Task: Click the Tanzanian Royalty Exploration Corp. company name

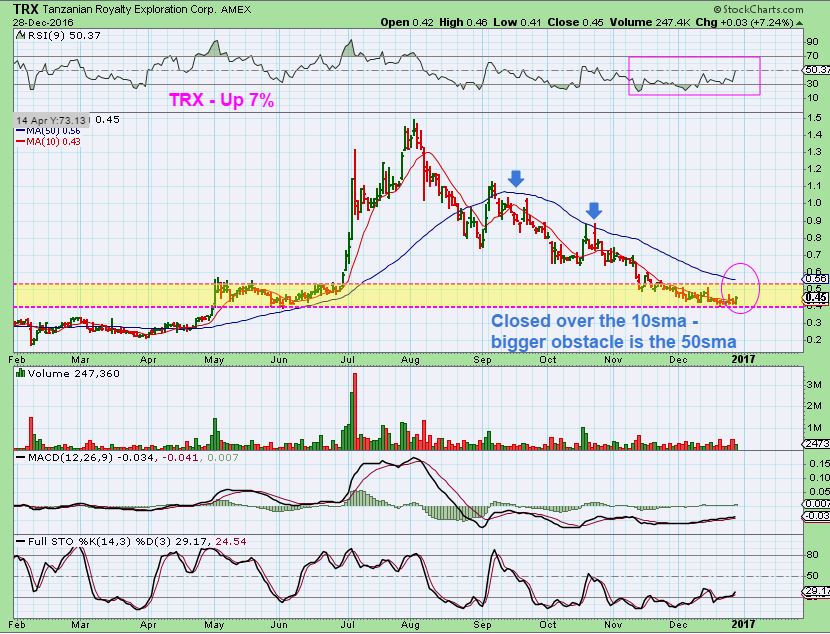Action: [x=129, y=10]
